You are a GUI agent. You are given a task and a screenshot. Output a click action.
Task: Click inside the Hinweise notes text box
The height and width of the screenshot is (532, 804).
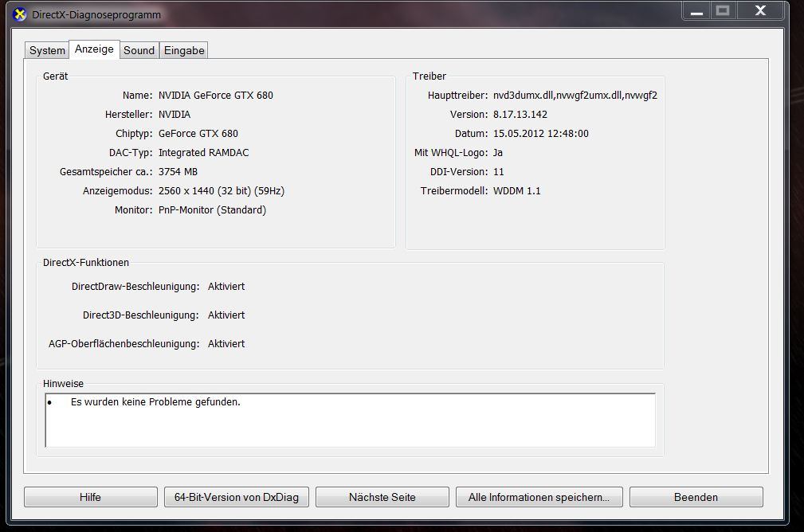click(x=351, y=421)
